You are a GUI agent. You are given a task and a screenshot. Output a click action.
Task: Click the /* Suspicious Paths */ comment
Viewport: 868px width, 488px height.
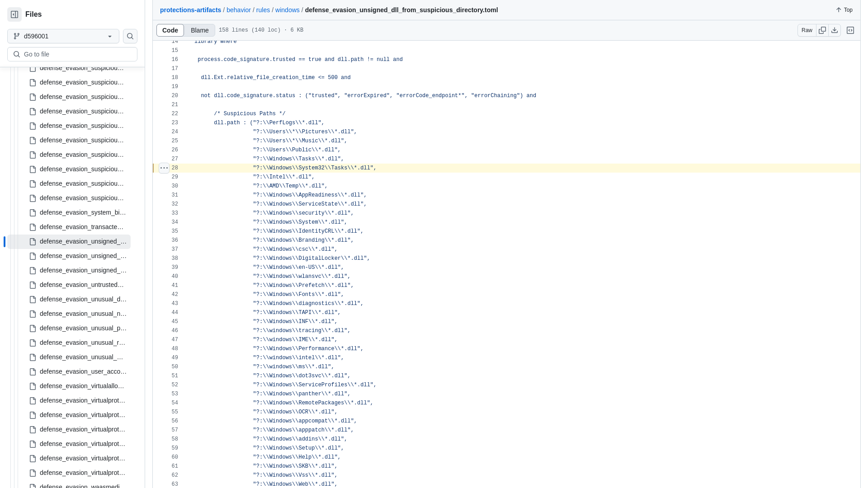(250, 114)
